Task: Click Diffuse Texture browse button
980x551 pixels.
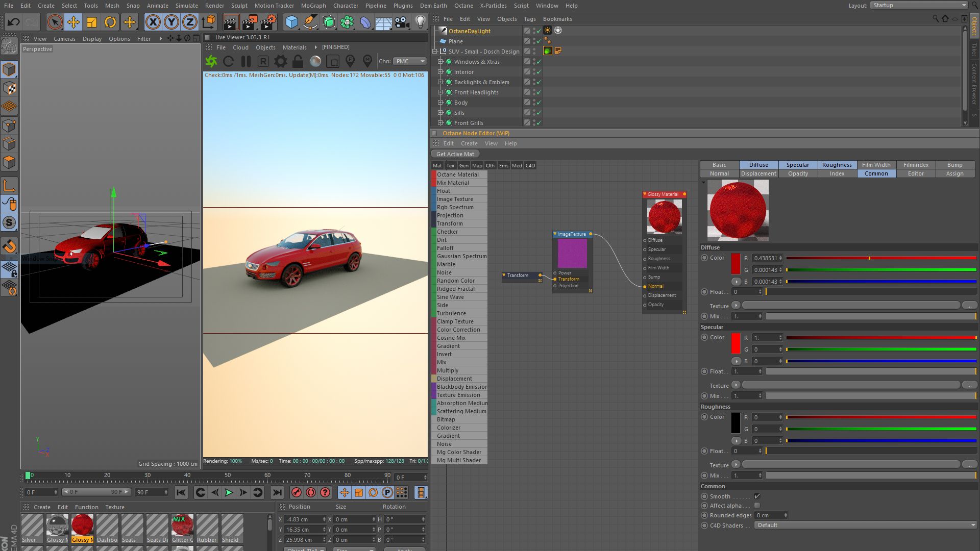Action: point(969,305)
